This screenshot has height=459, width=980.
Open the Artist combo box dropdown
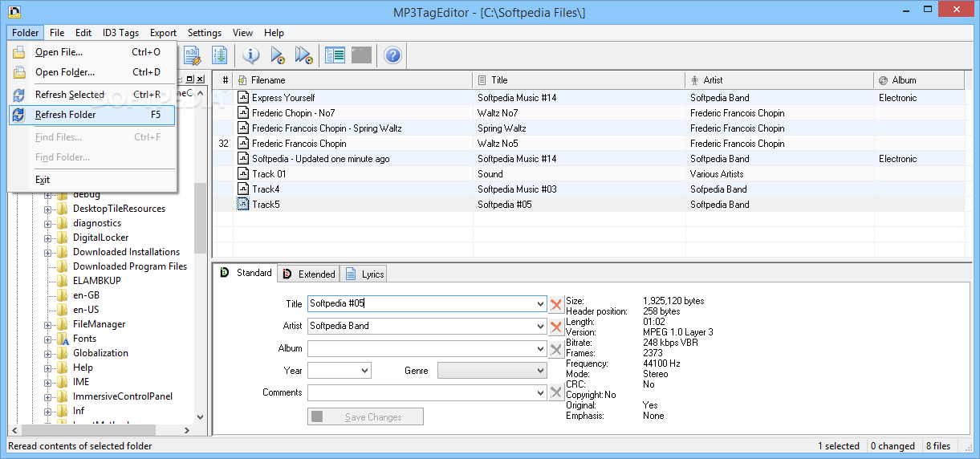pos(539,327)
